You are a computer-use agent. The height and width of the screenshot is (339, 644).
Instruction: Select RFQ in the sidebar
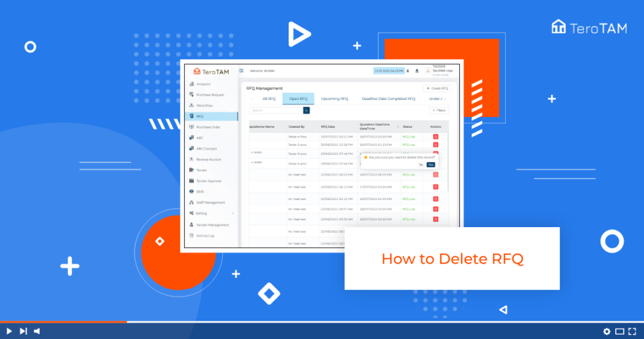pos(211,116)
